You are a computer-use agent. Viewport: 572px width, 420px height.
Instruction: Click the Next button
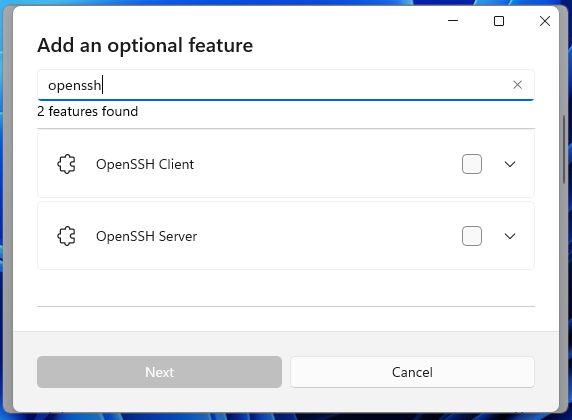[x=159, y=372]
